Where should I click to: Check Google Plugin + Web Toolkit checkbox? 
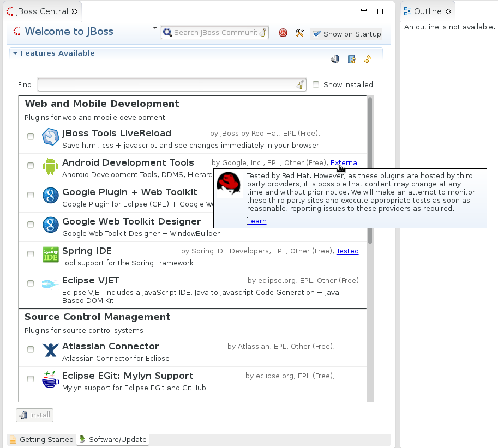point(31,195)
